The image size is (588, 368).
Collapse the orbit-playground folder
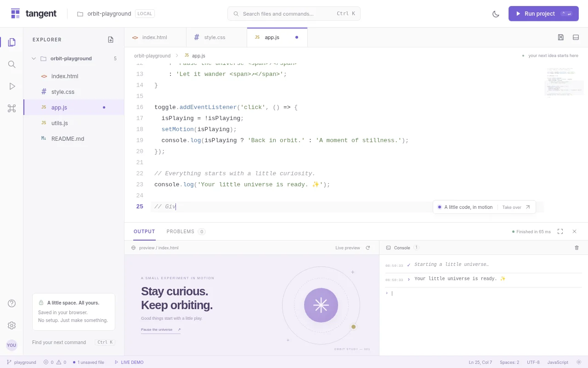[73, 58]
